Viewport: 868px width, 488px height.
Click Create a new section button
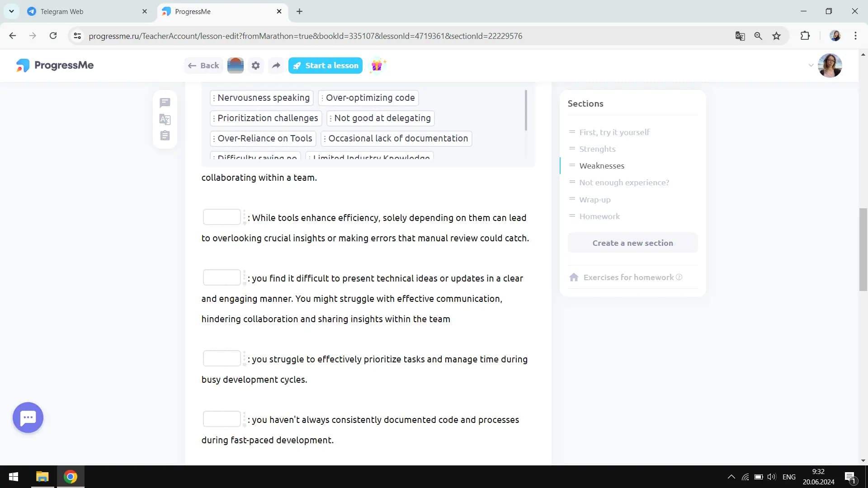tap(632, 243)
